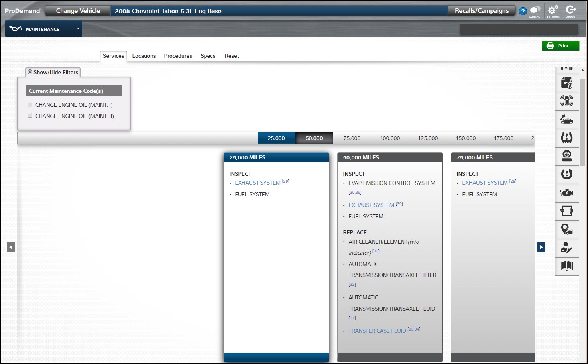The image size is (588, 364).
Task: Open the tire pressure monitor (TPMS) icon
Action: [566, 138]
